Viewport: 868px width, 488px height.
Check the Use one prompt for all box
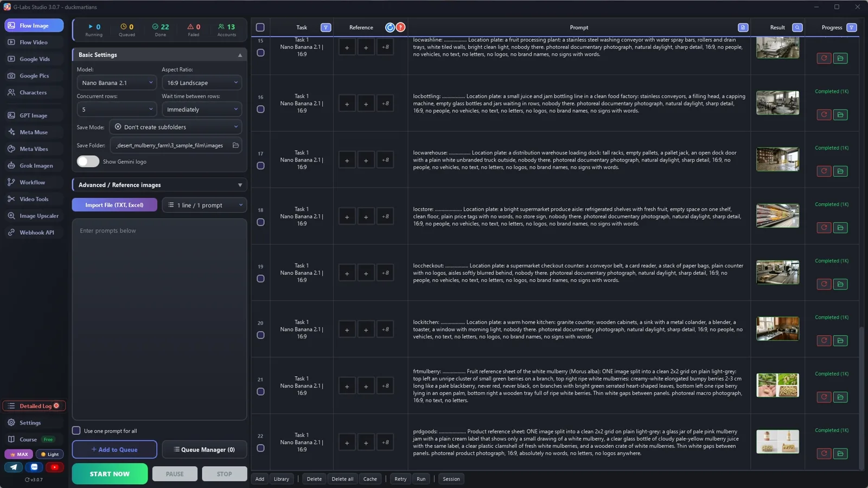76,431
